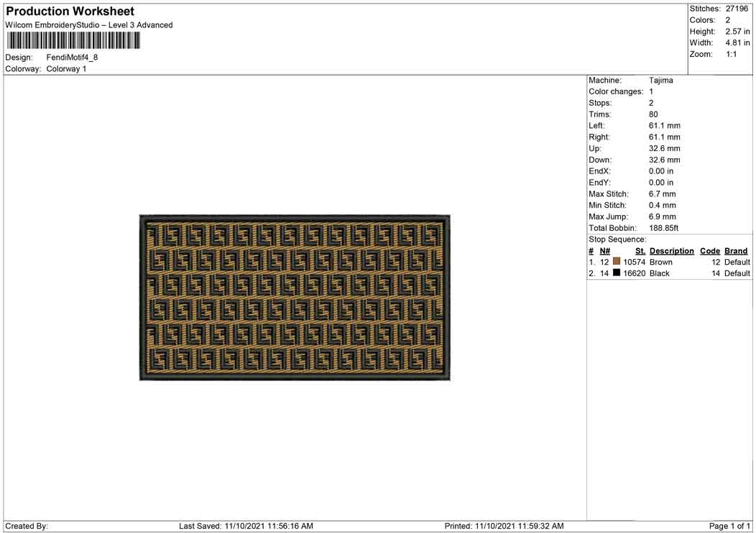Click the Total Bobbin value 188.85ft

663,228
